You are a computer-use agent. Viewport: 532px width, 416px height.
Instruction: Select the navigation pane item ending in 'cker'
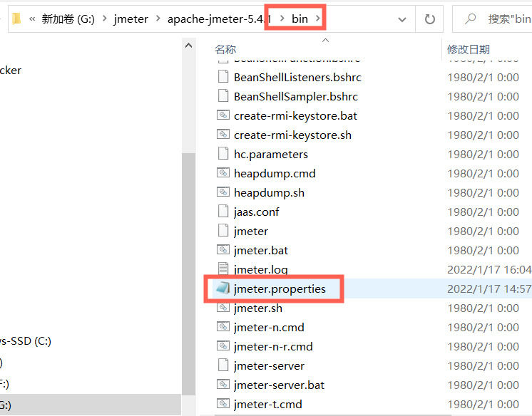pos(11,71)
